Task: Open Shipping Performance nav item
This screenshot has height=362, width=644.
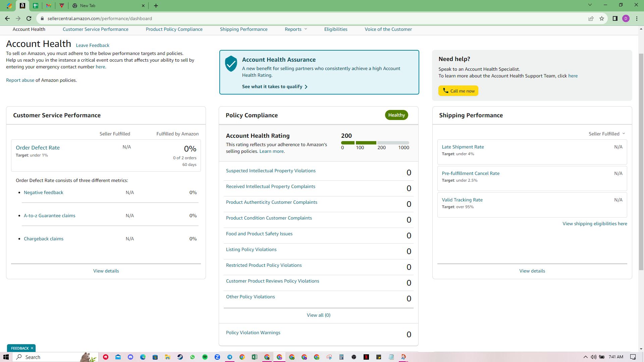Action: pos(244,29)
